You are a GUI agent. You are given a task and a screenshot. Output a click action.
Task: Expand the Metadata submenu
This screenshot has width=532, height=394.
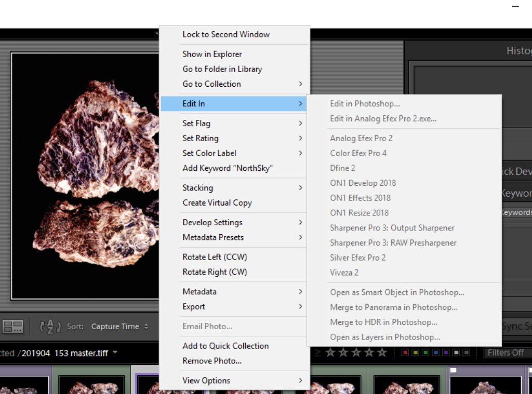tap(234, 291)
